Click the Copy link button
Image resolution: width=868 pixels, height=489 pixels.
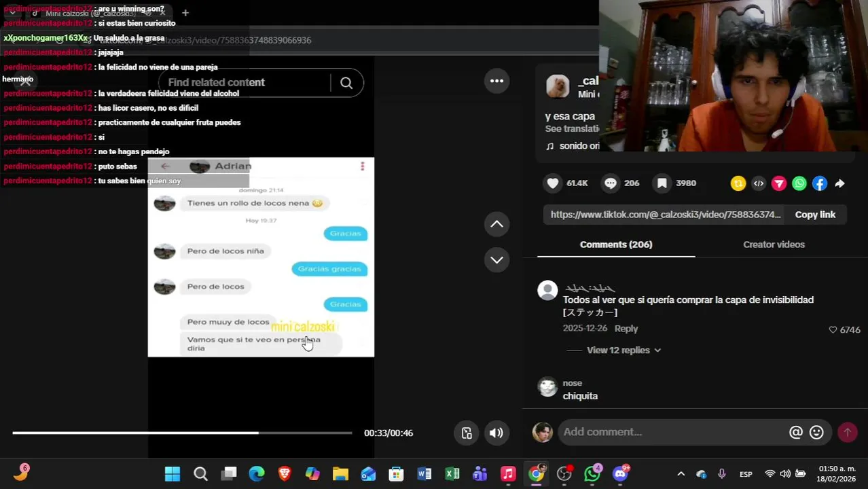point(815,215)
